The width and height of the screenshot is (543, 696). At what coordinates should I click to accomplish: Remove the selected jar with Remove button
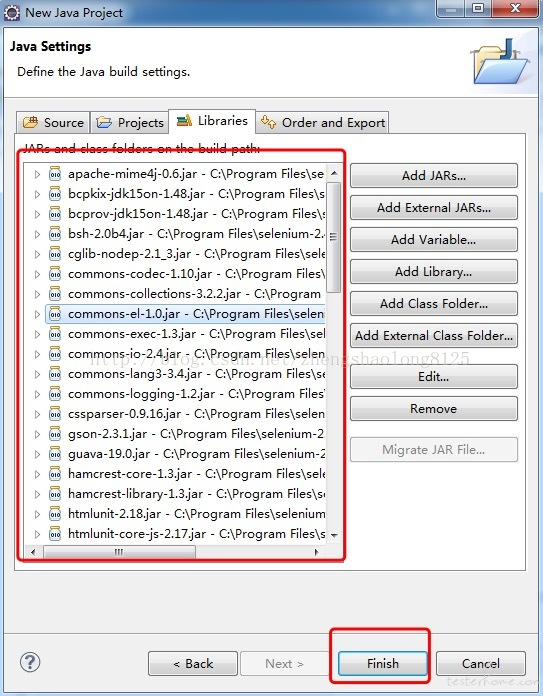click(x=434, y=408)
